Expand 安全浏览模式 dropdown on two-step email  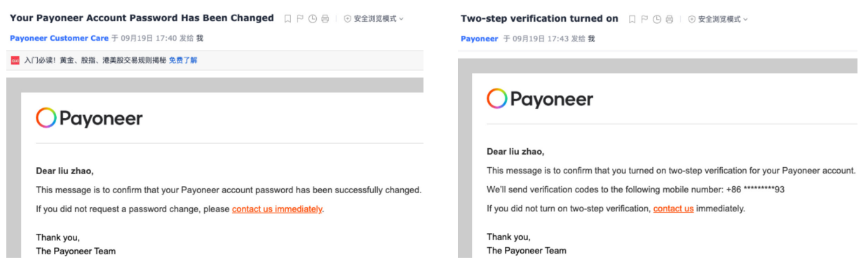coord(745,19)
